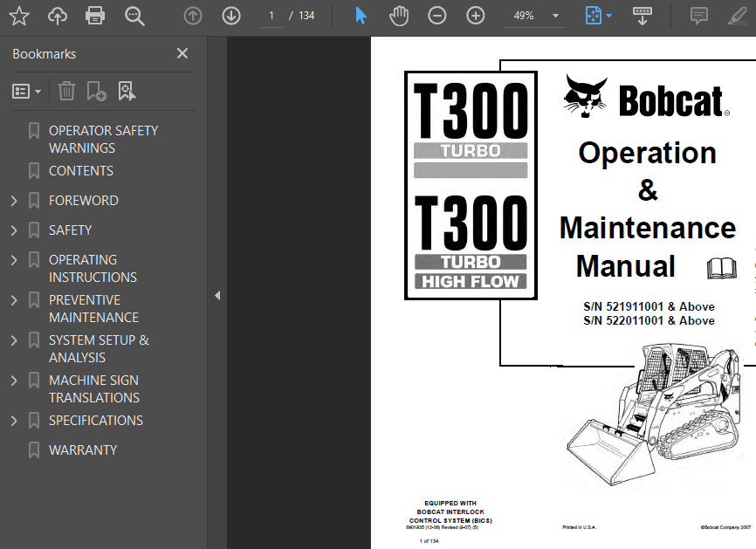Click the Bookmarks panel title
This screenshot has height=549, width=756.
pos(45,54)
